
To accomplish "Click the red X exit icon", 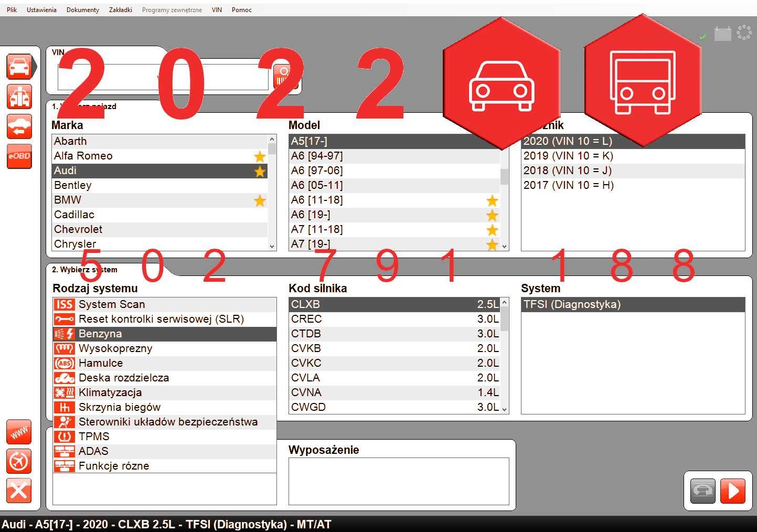I will tap(19, 491).
